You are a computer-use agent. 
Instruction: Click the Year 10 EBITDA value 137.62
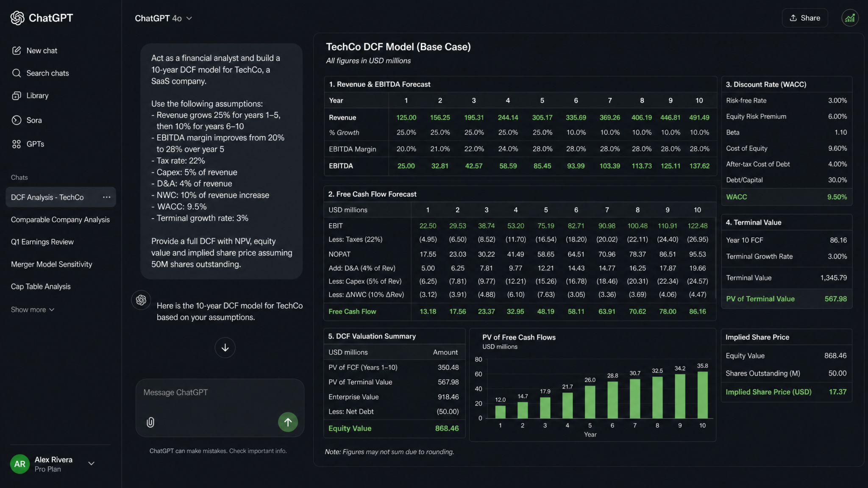point(699,166)
